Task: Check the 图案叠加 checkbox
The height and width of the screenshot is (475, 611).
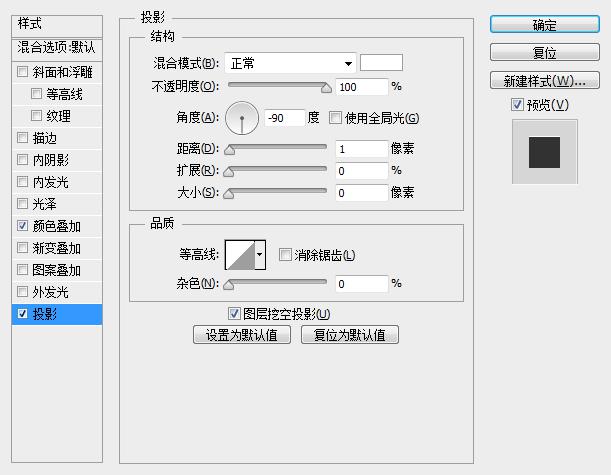Action: click(x=23, y=269)
